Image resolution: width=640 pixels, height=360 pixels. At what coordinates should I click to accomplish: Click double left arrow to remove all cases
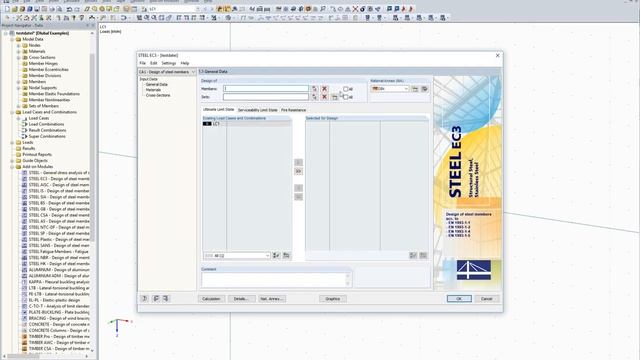(x=298, y=197)
